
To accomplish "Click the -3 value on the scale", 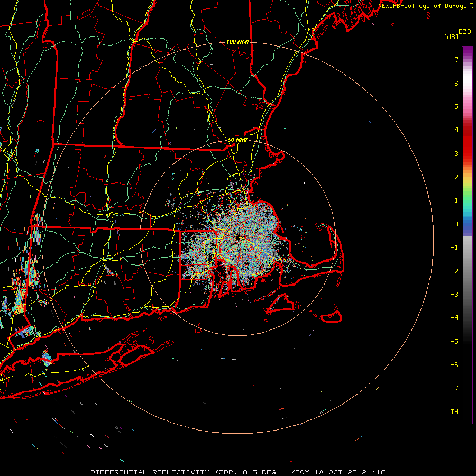I will pyautogui.click(x=454, y=295).
